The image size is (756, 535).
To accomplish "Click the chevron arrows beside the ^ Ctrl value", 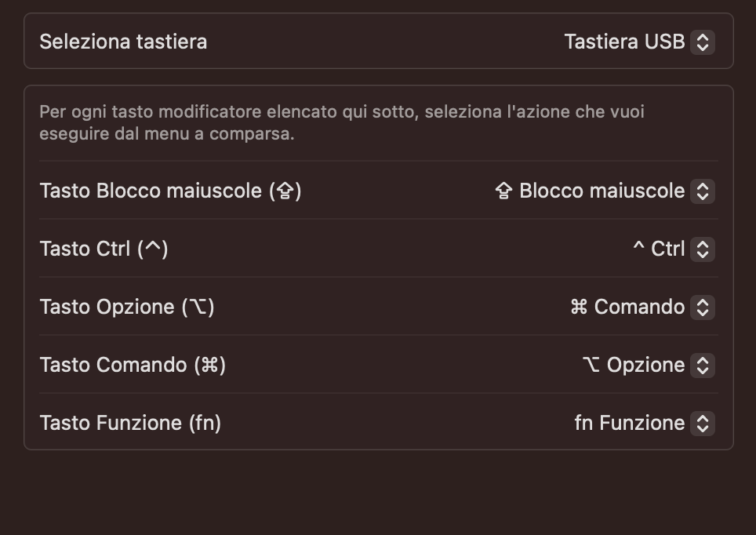I will coord(703,249).
